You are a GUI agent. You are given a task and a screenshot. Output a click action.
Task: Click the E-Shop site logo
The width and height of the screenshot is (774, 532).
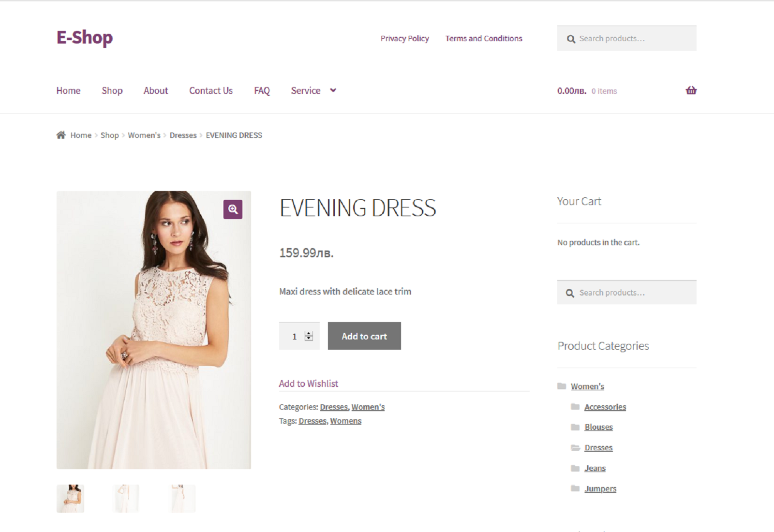click(x=85, y=38)
